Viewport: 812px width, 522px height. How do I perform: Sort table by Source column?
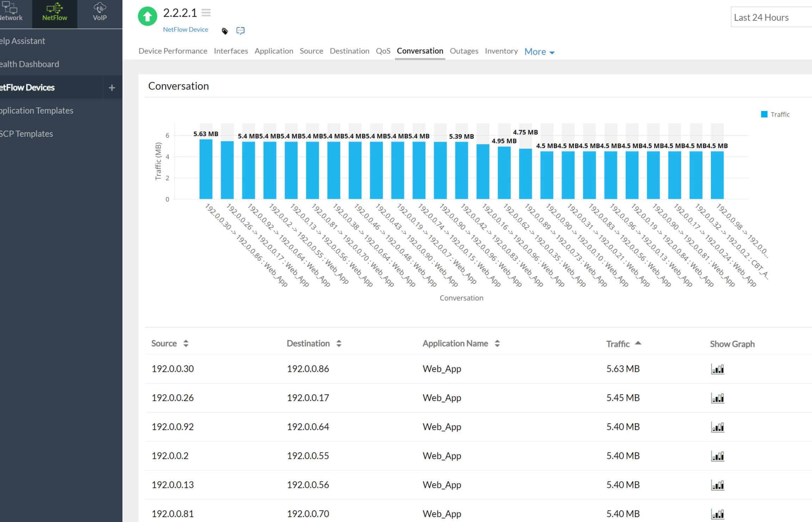point(186,343)
